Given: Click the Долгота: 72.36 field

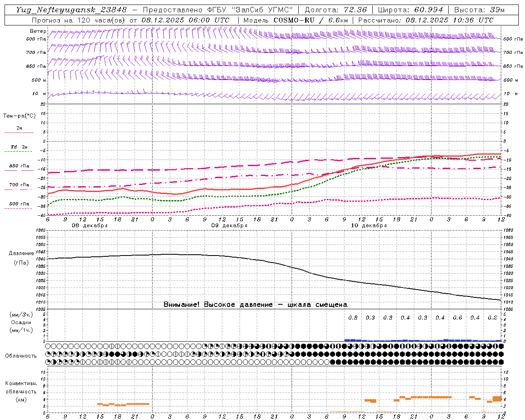Looking at the screenshot, I should point(336,10).
